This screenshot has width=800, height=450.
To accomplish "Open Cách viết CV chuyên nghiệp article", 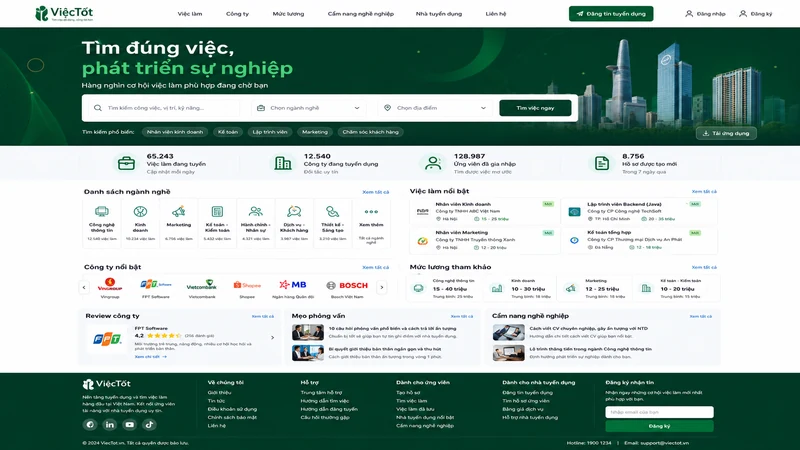I will [588, 329].
